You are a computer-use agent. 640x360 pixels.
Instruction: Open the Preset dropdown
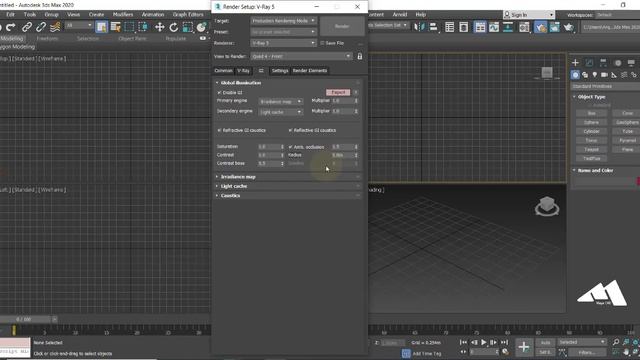284,32
